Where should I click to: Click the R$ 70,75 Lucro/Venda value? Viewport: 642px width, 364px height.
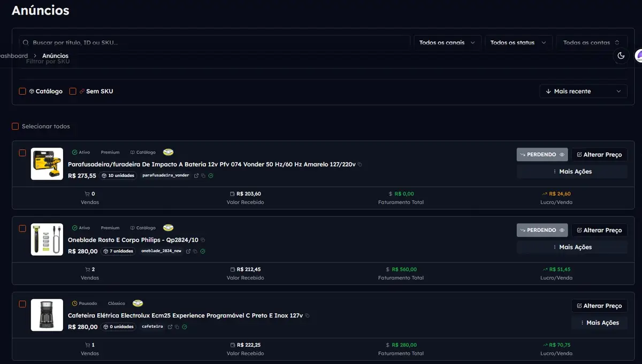pos(560,345)
